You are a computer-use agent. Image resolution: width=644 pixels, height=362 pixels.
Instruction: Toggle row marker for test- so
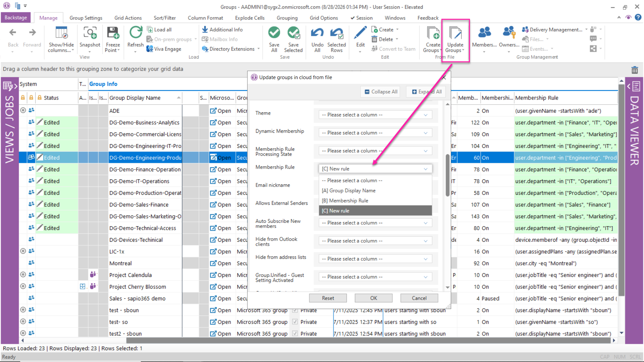click(x=23, y=321)
